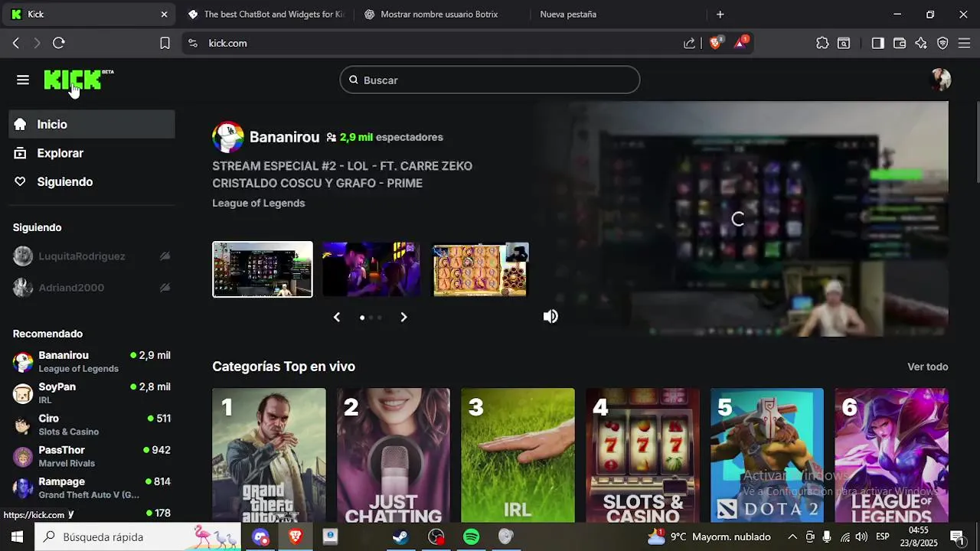Open Steam from the taskbar
Image resolution: width=980 pixels, height=551 pixels.
(400, 537)
